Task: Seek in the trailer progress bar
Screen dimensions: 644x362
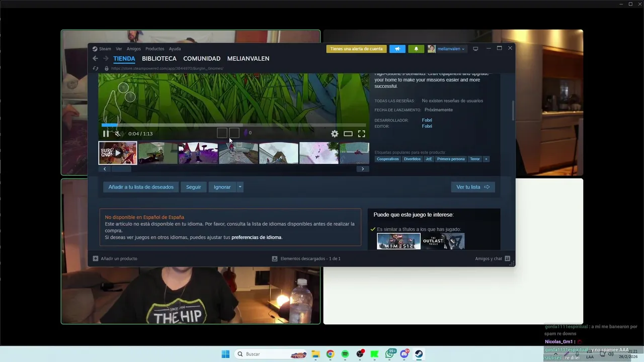Action: point(233,125)
